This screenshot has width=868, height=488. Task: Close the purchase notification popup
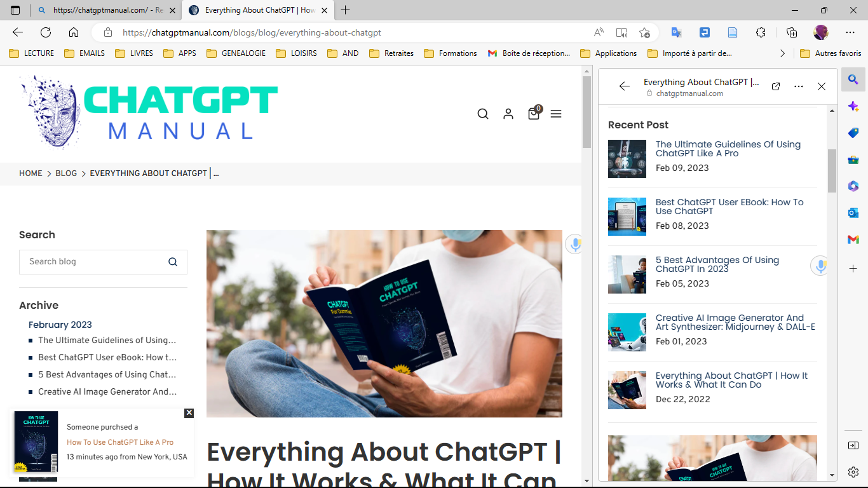189,413
